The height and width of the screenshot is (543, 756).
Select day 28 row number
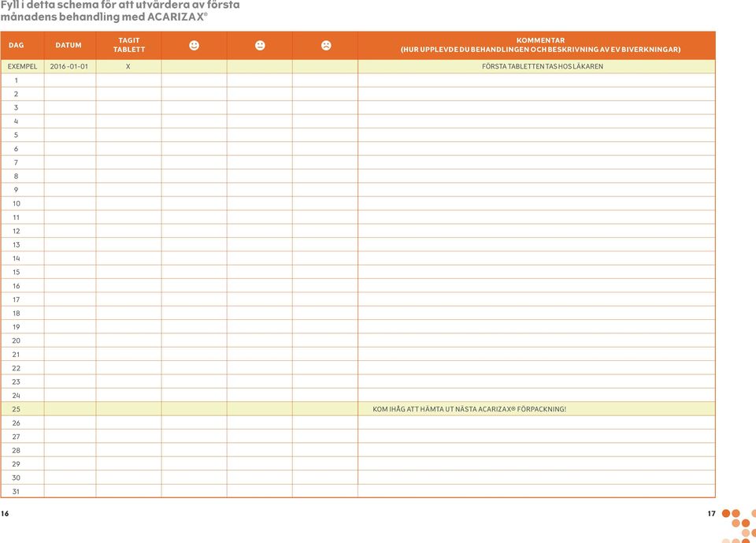[17, 450]
